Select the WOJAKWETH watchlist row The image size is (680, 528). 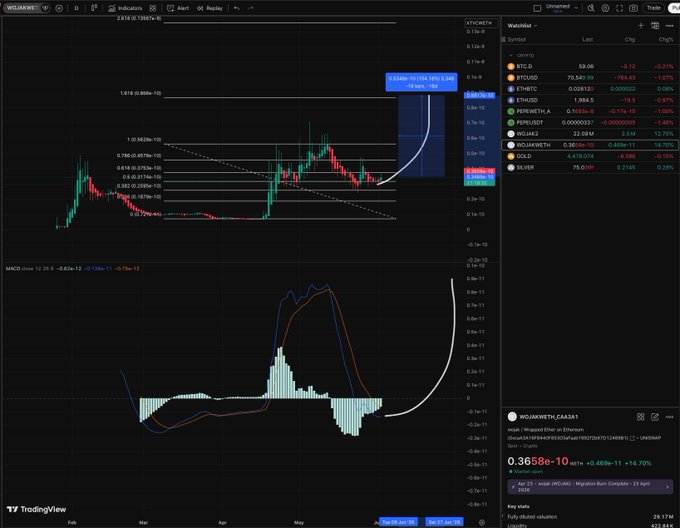591,145
